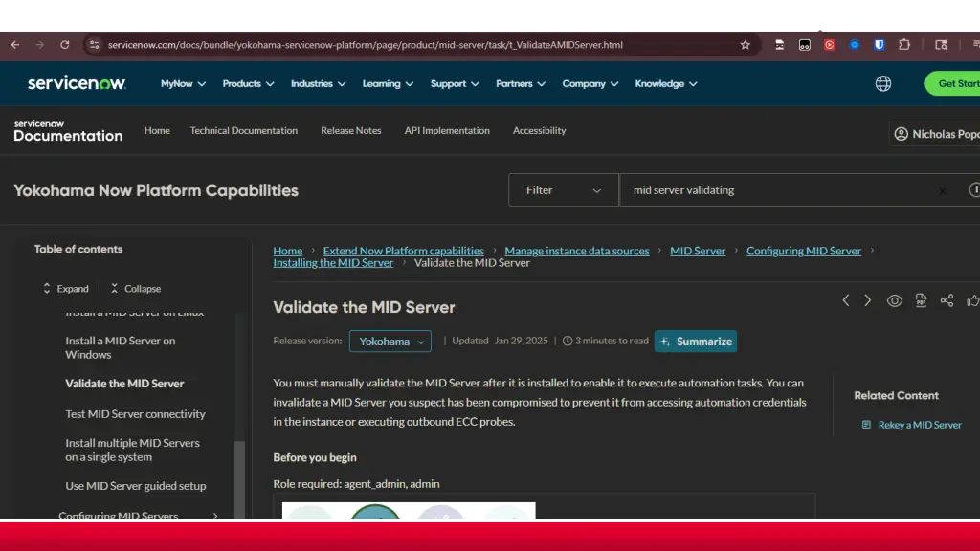Click the table of contents scrollbar
980x551 pixels.
pyautogui.click(x=239, y=480)
